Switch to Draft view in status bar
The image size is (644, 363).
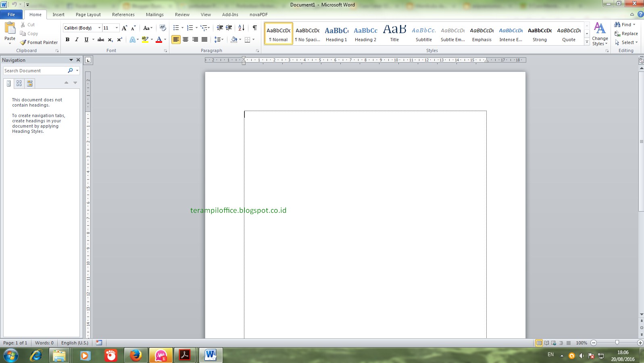click(x=569, y=343)
